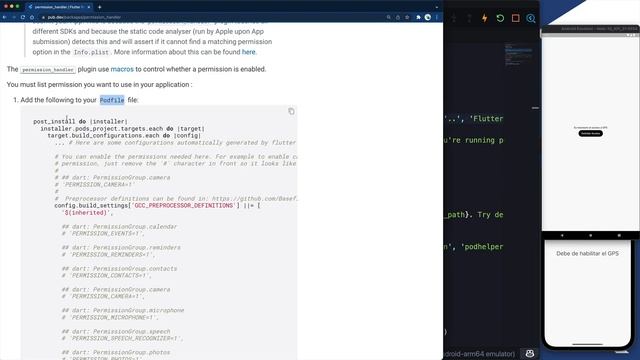Click the step into arrow in debug toolbar
The image size is (640, 360).
454,18
